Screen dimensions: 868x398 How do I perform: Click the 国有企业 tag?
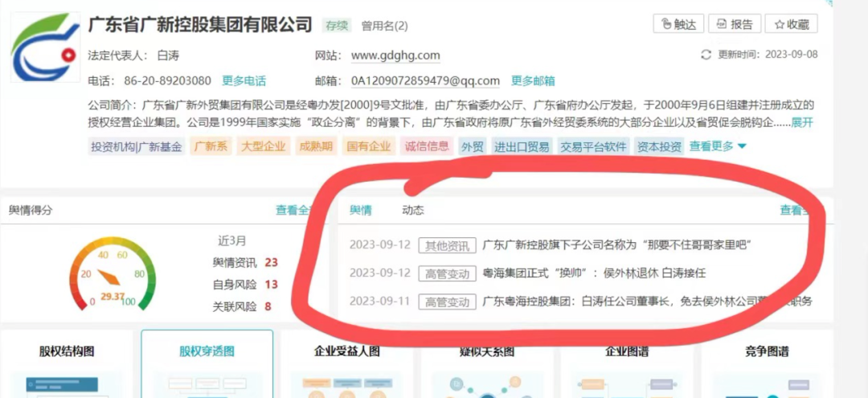(x=369, y=146)
